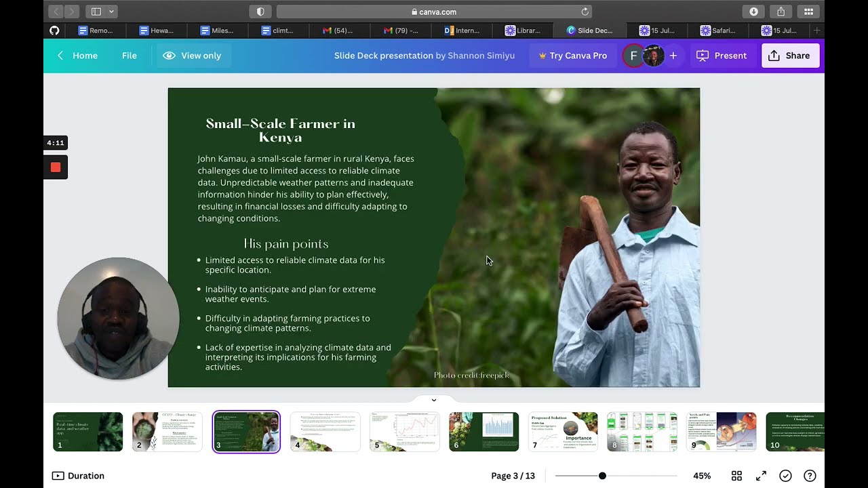The image size is (868, 488).
Task: Select slide 4 thumbnail
Action: [325, 432]
